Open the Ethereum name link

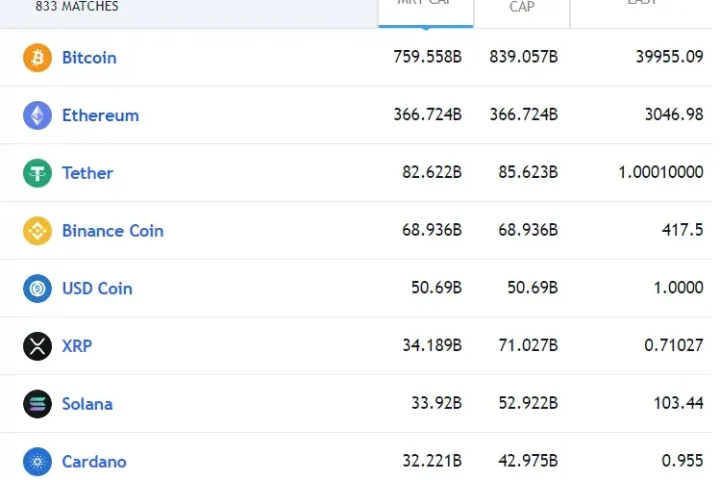click(100, 115)
